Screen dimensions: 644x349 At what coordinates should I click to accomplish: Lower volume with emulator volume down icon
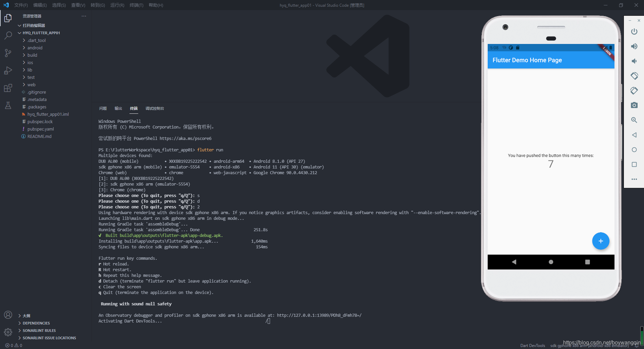(634, 61)
